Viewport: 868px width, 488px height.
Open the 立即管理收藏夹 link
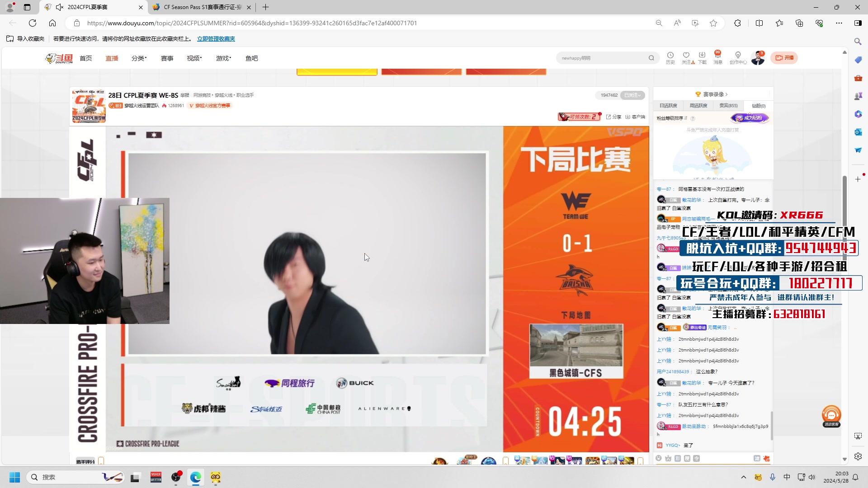point(216,39)
